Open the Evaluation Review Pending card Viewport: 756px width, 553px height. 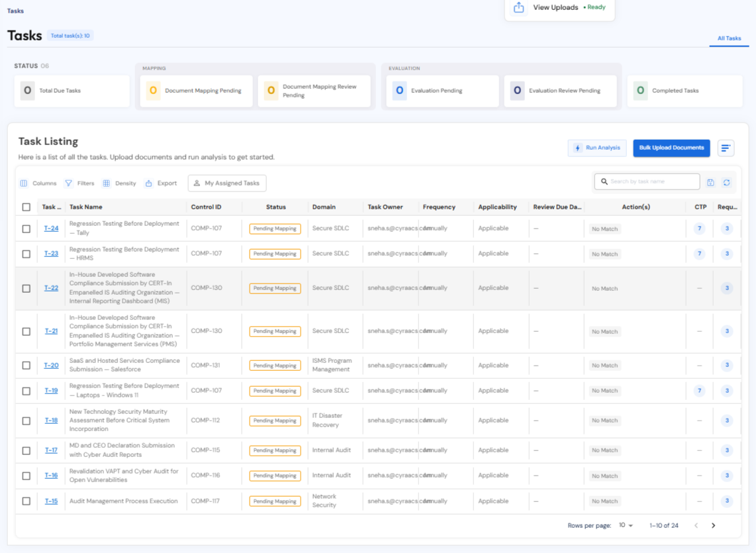560,91
